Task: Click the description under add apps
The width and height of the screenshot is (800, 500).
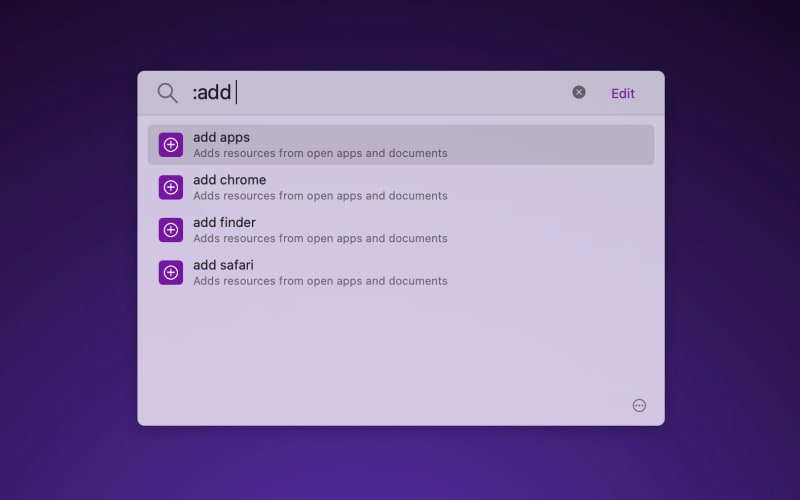Action: click(x=320, y=153)
